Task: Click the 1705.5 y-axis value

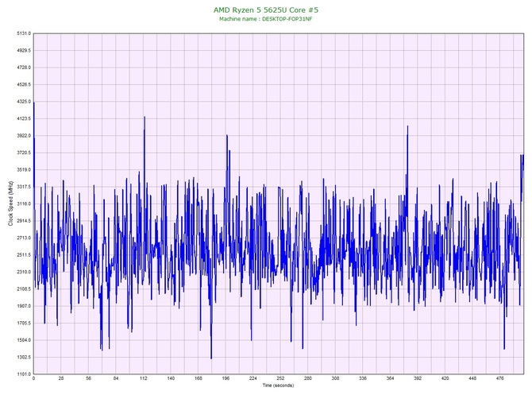Action: tap(24, 323)
